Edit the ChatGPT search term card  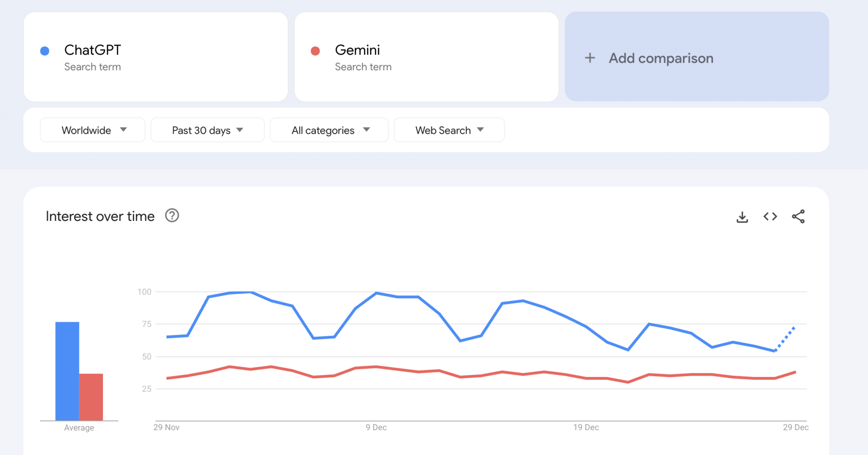(156, 57)
